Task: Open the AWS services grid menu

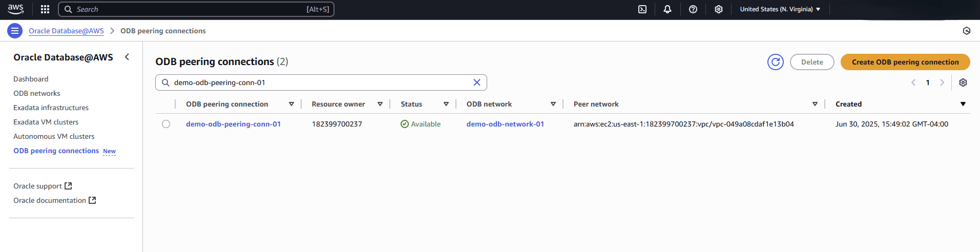Action: click(45, 9)
